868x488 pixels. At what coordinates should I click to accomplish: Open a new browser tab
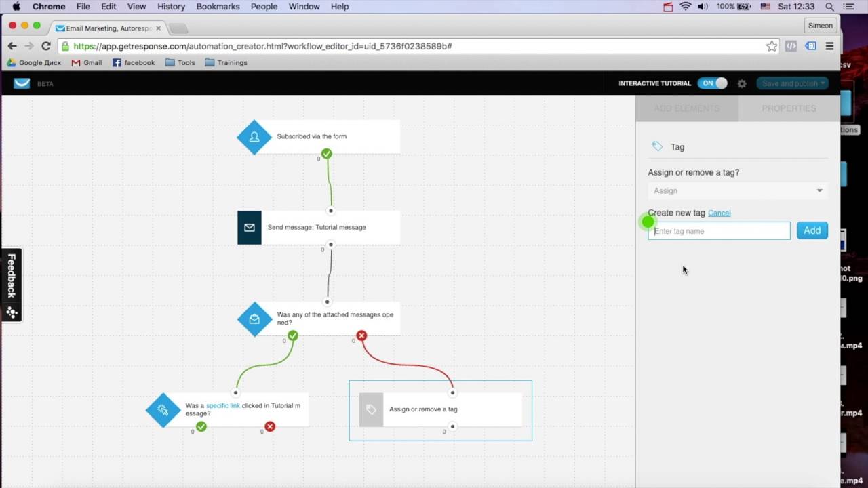pyautogui.click(x=178, y=28)
